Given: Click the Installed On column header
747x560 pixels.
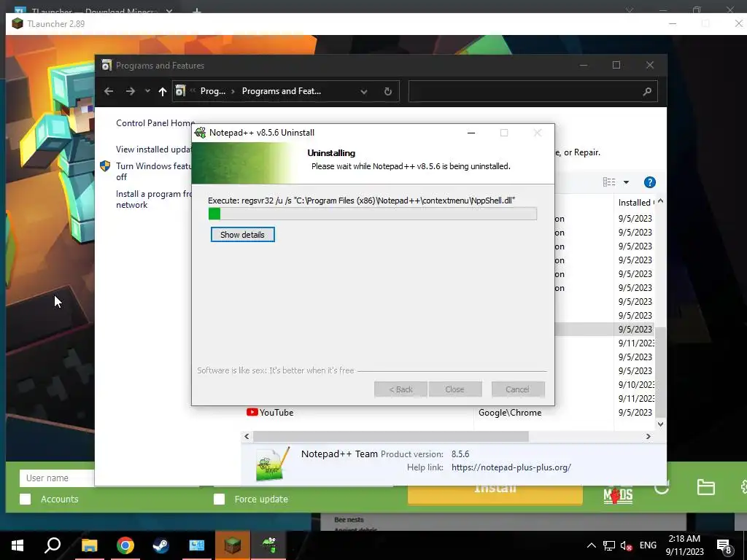Looking at the screenshot, I should pos(636,203).
